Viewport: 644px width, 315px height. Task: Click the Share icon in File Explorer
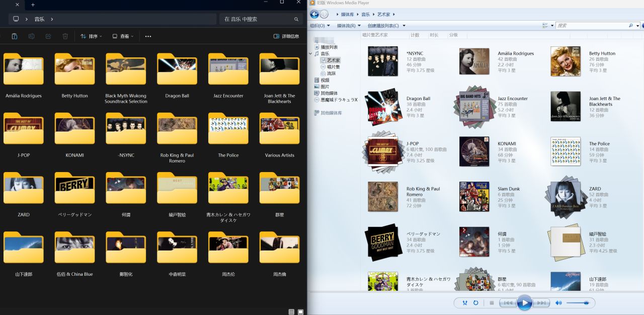pyautogui.click(x=48, y=36)
